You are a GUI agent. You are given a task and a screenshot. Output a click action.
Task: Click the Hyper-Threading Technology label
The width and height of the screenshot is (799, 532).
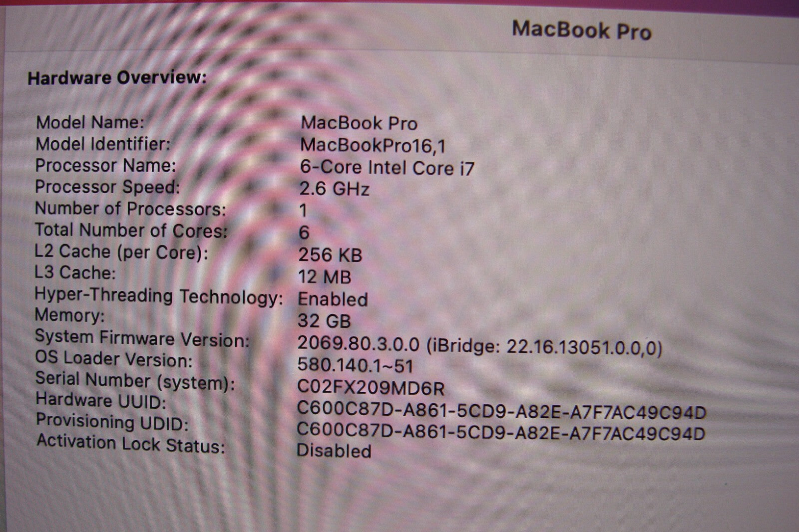point(158,296)
